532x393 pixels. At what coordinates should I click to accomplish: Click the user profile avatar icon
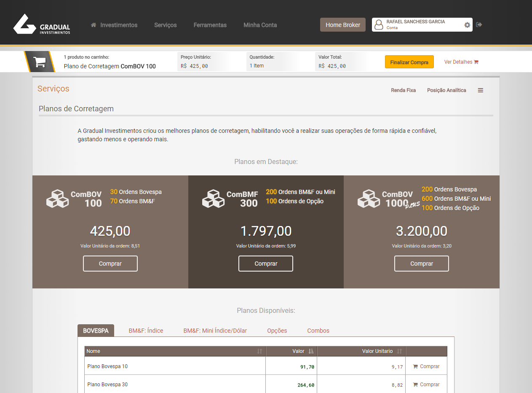coord(379,25)
